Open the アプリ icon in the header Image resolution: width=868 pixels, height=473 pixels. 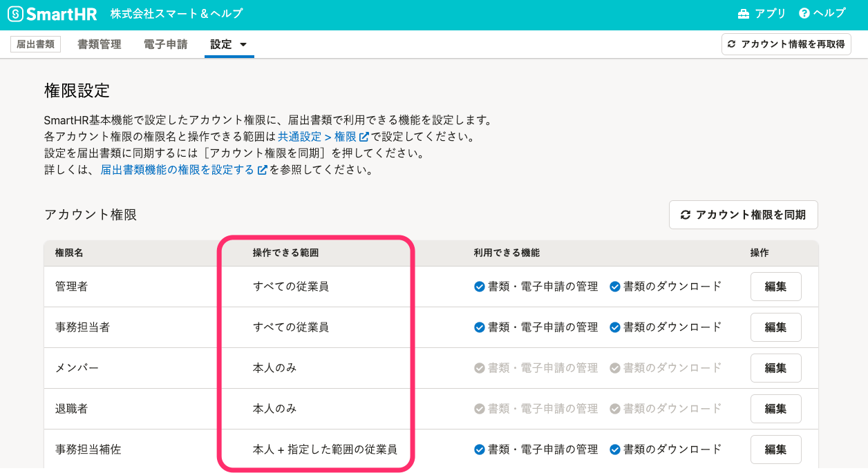tap(743, 13)
